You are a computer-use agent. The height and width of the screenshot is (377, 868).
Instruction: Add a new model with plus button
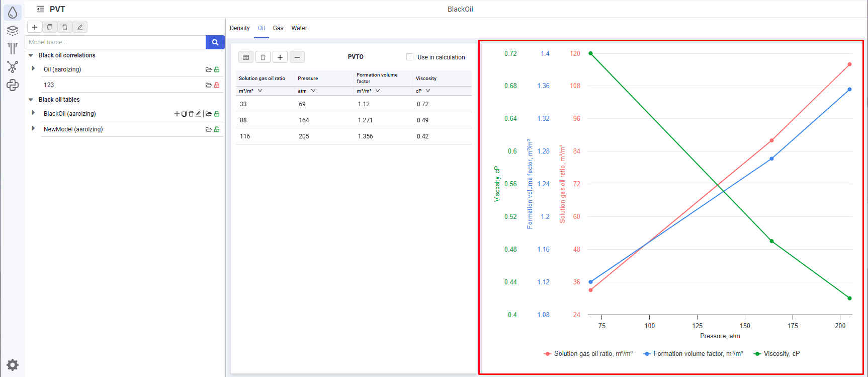pyautogui.click(x=35, y=27)
